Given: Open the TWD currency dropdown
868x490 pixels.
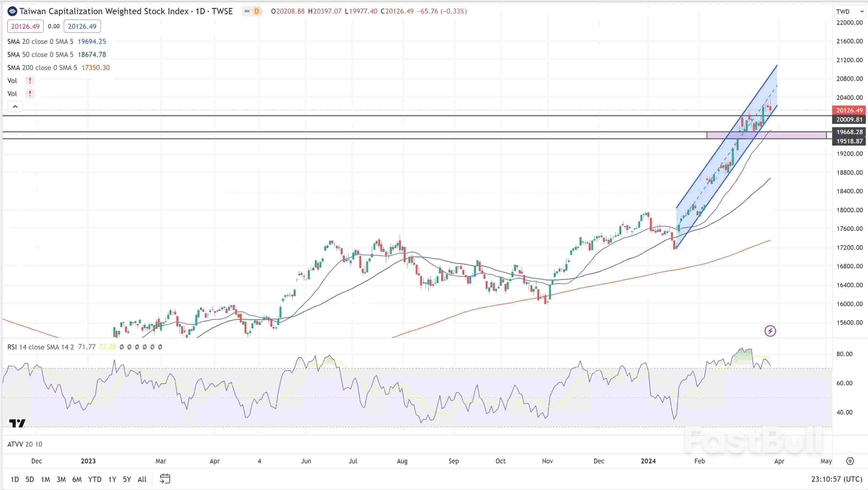Looking at the screenshot, I should click(x=849, y=11).
